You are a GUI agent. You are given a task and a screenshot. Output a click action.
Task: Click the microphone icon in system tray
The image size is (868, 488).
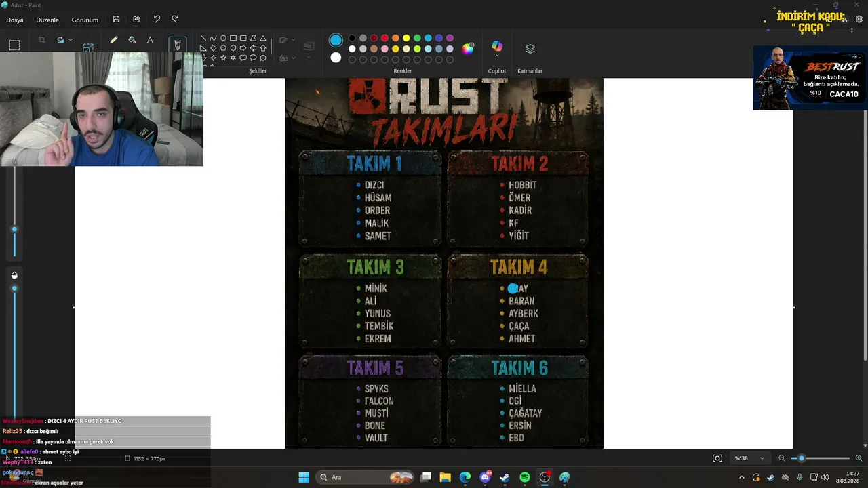800,477
